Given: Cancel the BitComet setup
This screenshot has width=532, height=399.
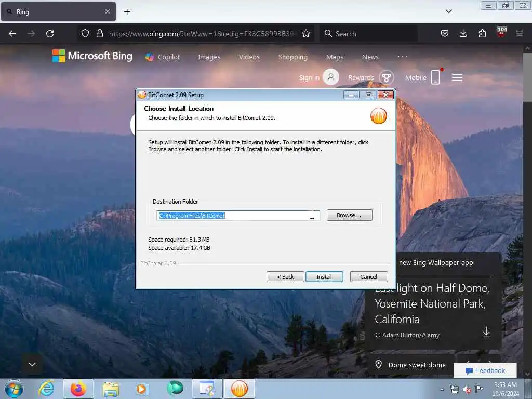Looking at the screenshot, I should point(368,277).
